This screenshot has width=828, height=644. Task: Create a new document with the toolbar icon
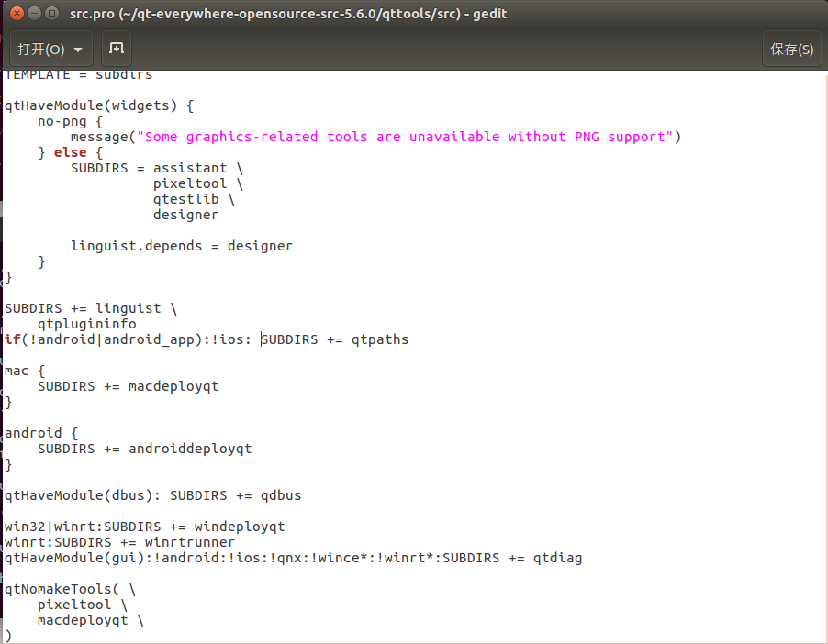(117, 50)
